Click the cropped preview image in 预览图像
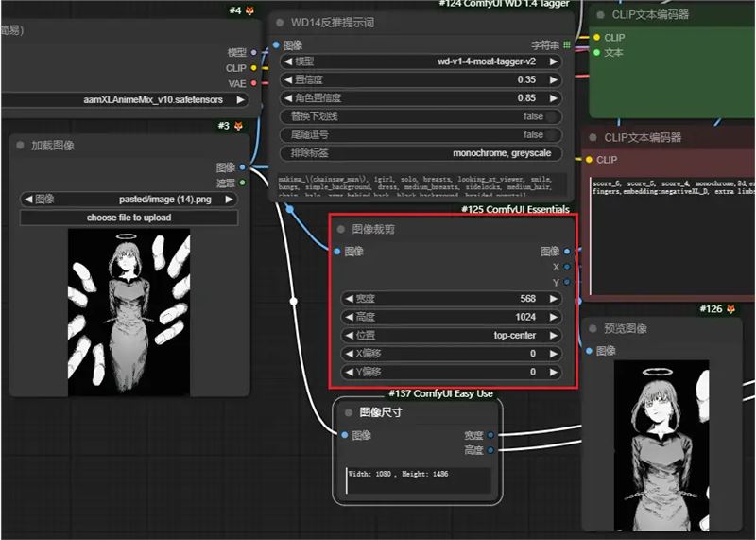This screenshot has width=756, height=540. [x=661, y=445]
